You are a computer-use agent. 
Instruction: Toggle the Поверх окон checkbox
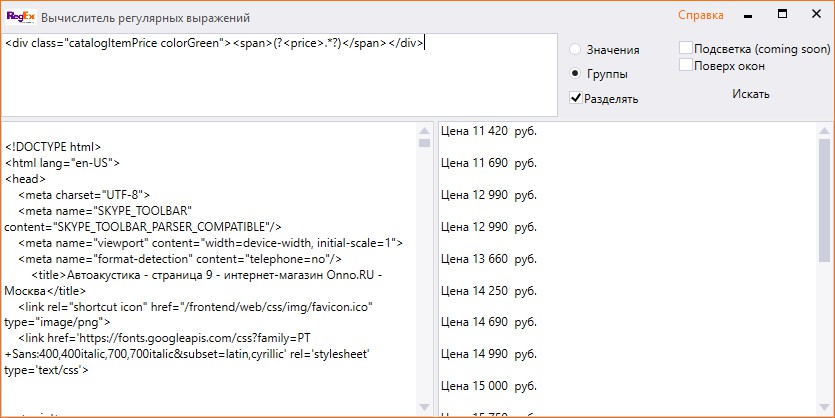pos(685,65)
